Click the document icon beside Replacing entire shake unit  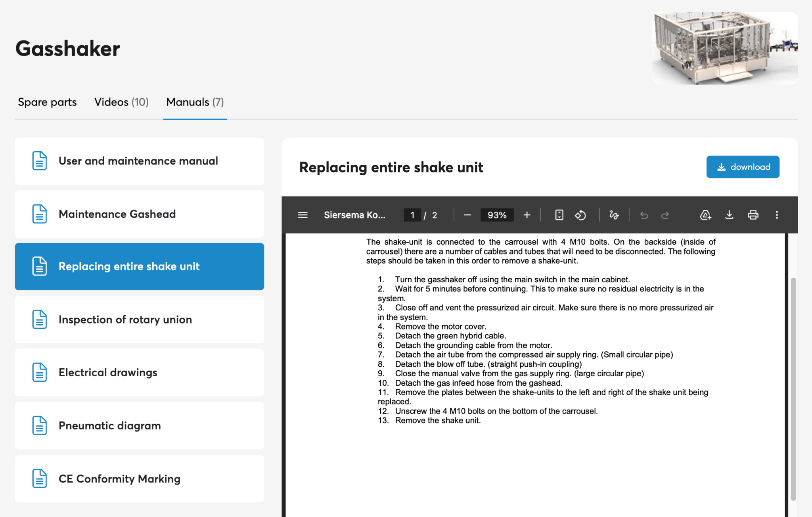coord(39,266)
